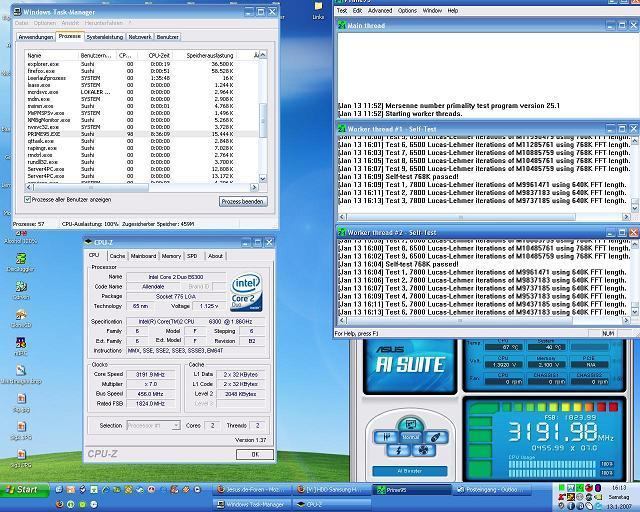This screenshot has width=640, height=512.
Task: Click OK button in CPU-Z
Action: point(255,454)
